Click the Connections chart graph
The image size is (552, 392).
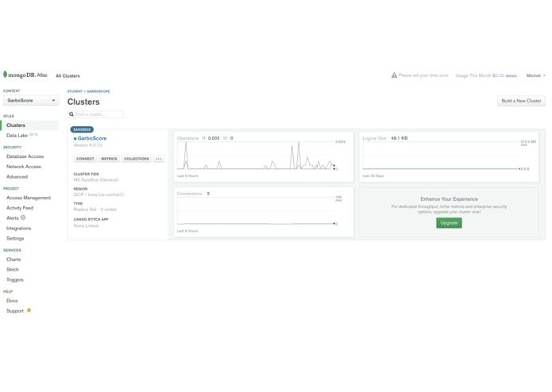pos(257,210)
